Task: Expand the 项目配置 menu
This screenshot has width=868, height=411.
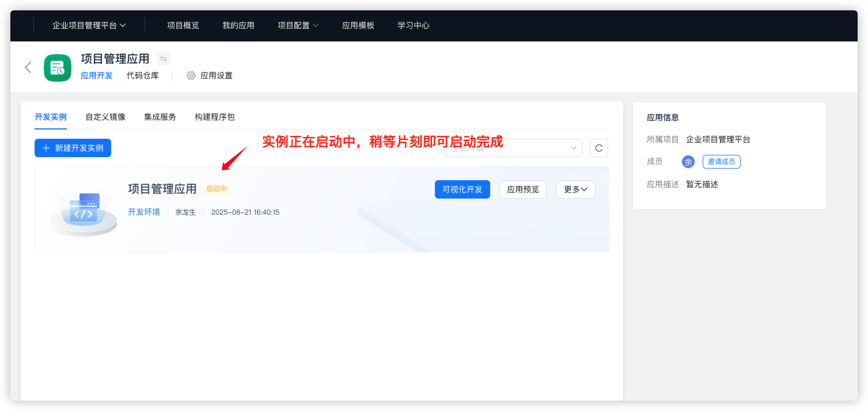Action: click(x=298, y=25)
